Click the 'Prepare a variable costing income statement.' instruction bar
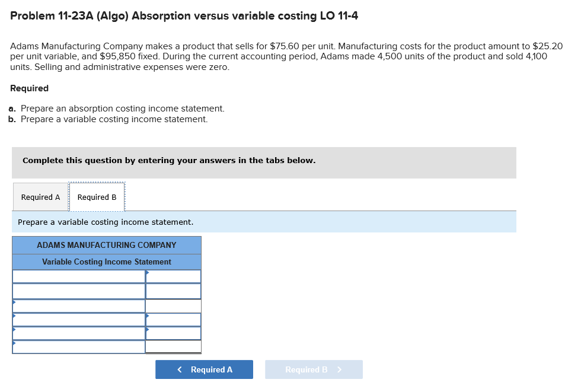 (x=264, y=222)
